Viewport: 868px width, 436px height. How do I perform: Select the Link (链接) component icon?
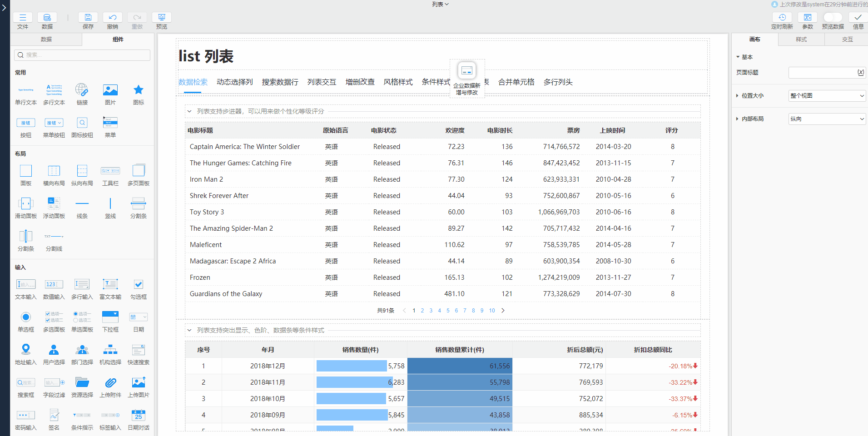pos(82,90)
